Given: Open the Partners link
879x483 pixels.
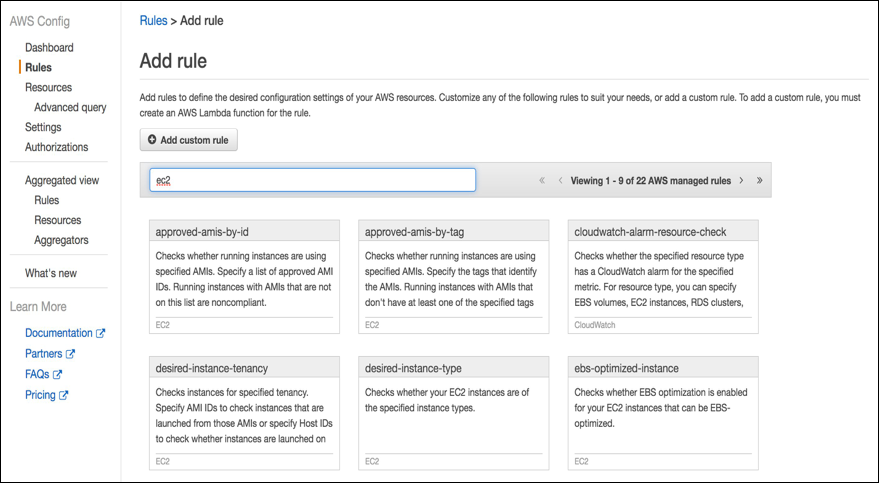Looking at the screenshot, I should [x=44, y=354].
